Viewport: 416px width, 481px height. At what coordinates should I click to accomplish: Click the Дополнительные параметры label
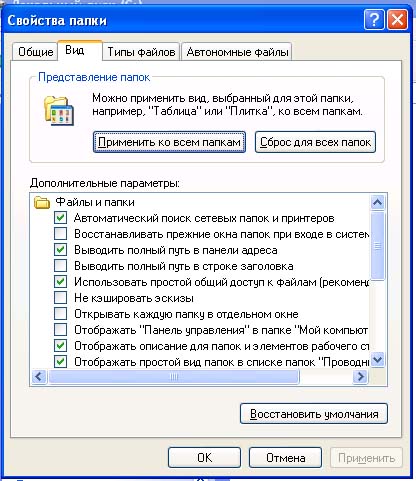pos(105,183)
